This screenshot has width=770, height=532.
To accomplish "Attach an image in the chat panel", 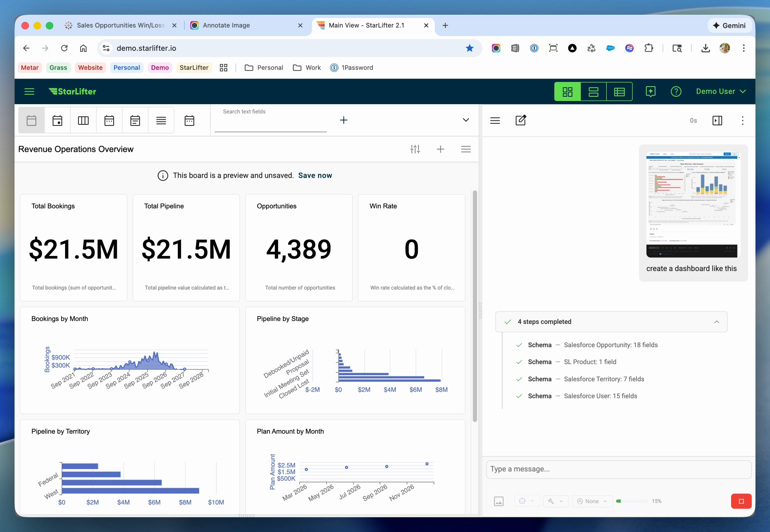I will click(499, 501).
